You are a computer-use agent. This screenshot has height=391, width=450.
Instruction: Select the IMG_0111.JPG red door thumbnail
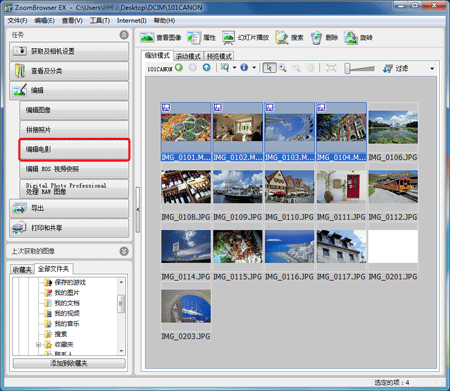tap(341, 187)
